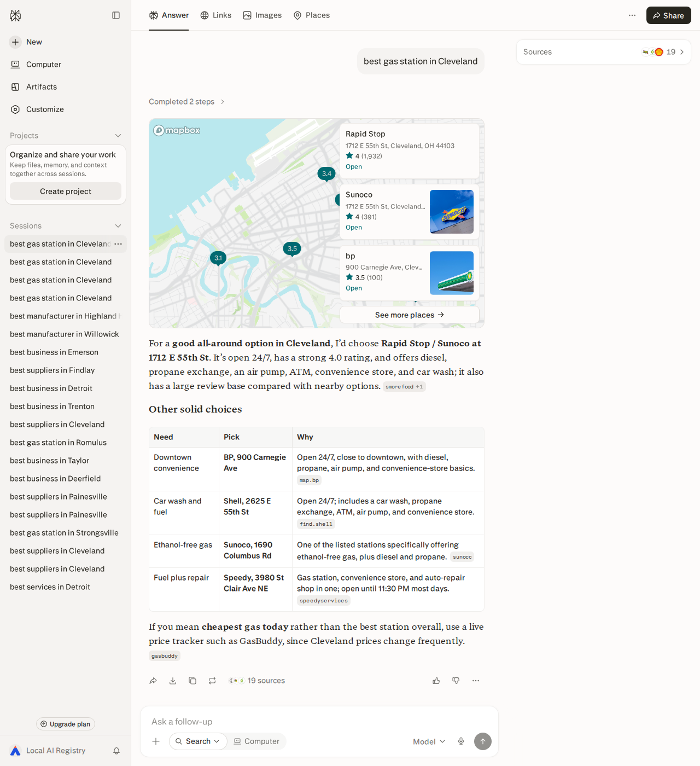Viewport: 700px width, 766px height.
Task: Click the submit arrow button
Action: pyautogui.click(x=483, y=741)
